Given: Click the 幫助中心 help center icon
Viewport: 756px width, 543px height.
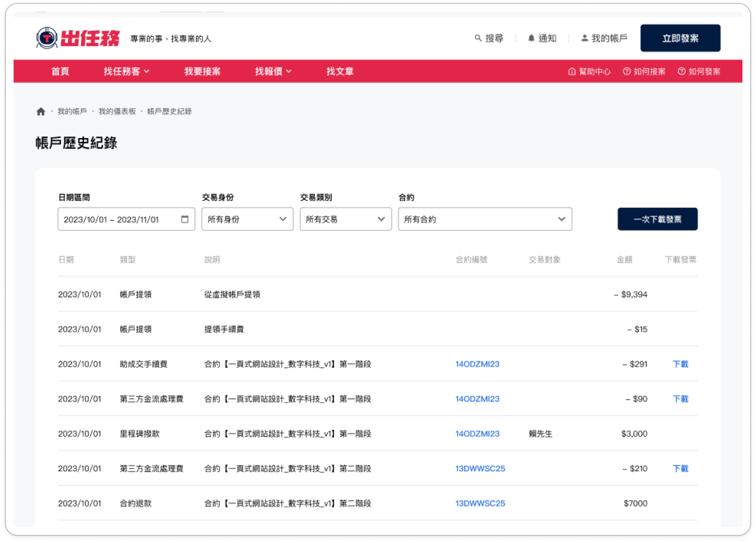Looking at the screenshot, I should click(x=572, y=72).
